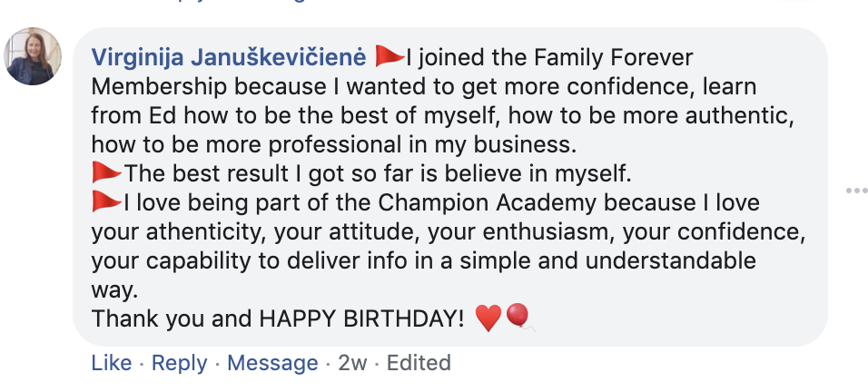Open Virginija Januškevičienė's profile via her name
The height and width of the screenshot is (392, 868).
(x=229, y=58)
